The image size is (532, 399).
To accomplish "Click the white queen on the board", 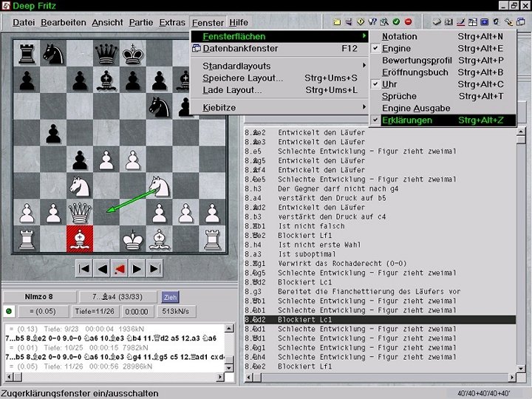I will 80,213.
